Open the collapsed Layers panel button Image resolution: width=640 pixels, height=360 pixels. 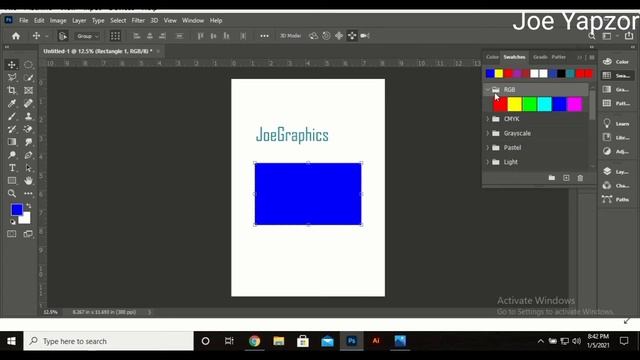616,172
